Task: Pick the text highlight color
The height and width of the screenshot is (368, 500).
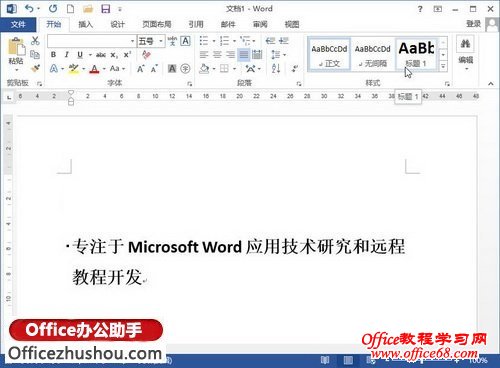Action: coord(73,69)
